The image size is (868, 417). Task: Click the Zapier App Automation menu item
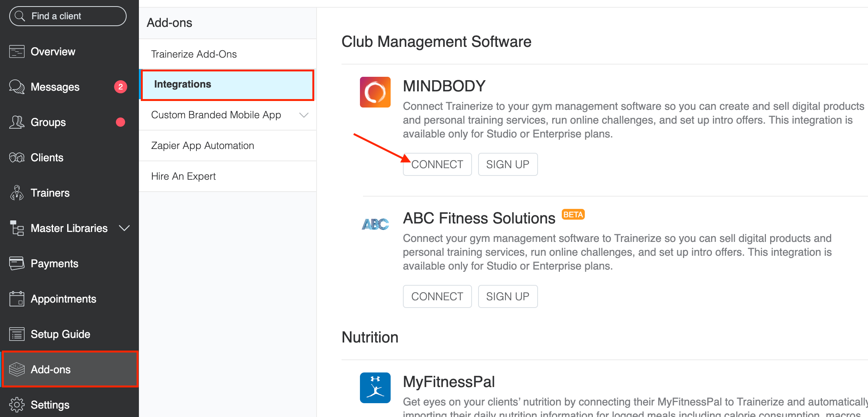pos(203,146)
